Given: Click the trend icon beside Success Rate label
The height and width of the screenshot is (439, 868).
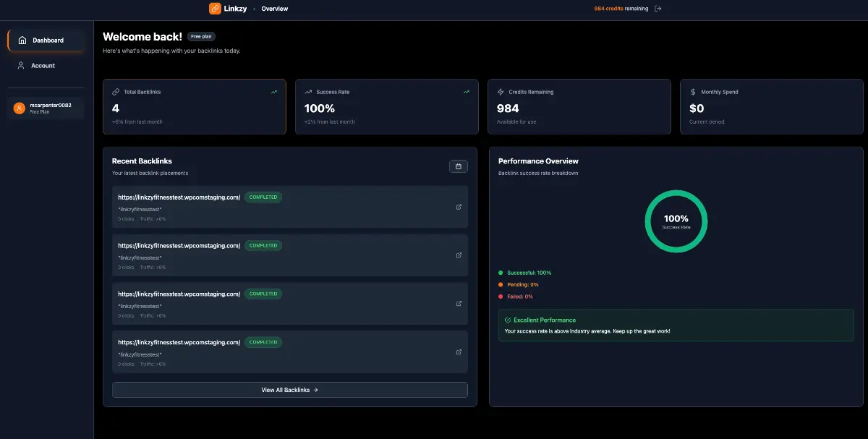Looking at the screenshot, I should [308, 92].
